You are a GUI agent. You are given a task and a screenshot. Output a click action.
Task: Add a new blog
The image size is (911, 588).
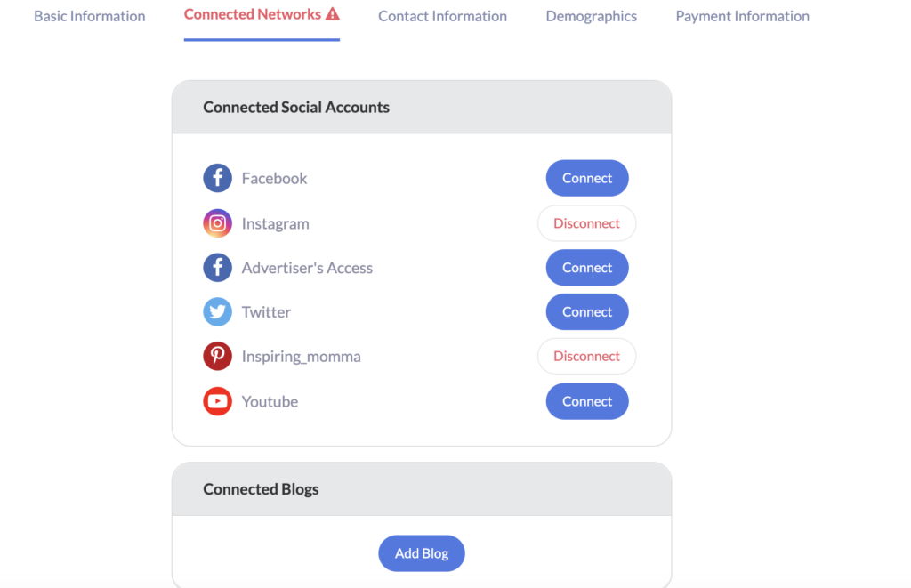pyautogui.click(x=421, y=553)
